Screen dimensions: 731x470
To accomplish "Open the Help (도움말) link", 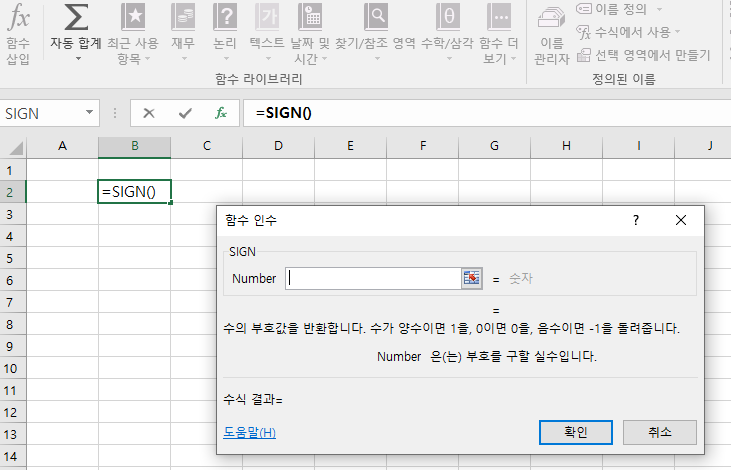I will click(250, 432).
